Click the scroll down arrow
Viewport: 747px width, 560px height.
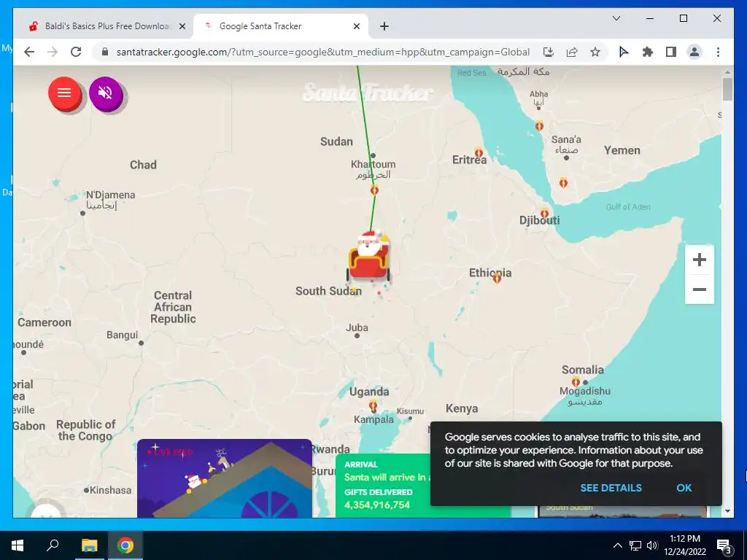tap(727, 511)
